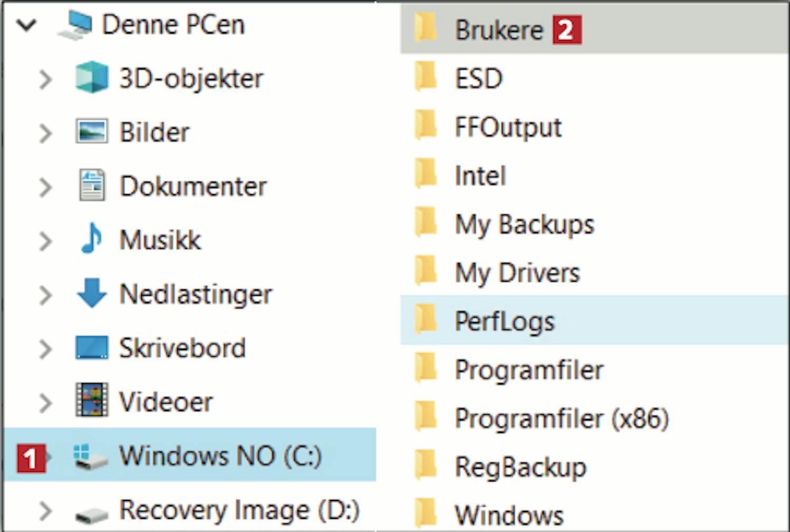The image size is (790, 532).
Task: Select the RegBackup folder
Action: [x=520, y=467]
